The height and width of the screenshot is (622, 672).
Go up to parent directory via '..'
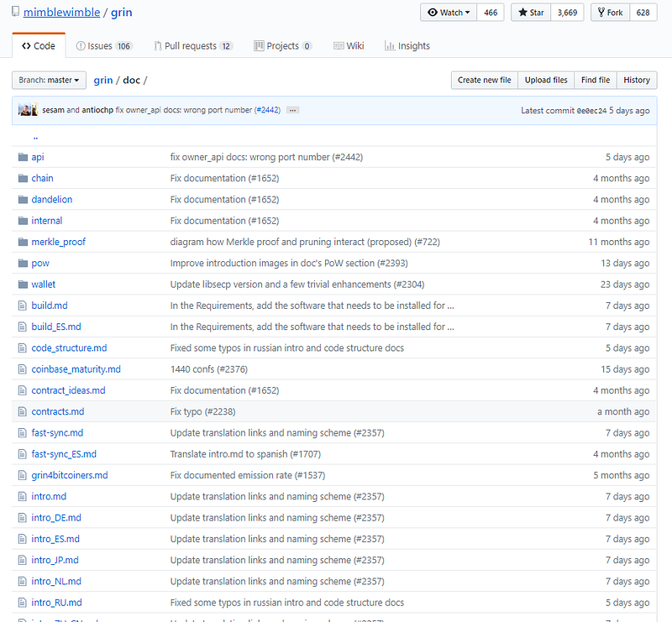35,138
